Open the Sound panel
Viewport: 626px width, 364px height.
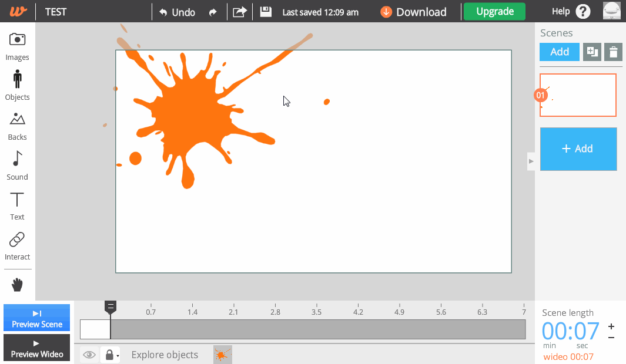coord(17,166)
